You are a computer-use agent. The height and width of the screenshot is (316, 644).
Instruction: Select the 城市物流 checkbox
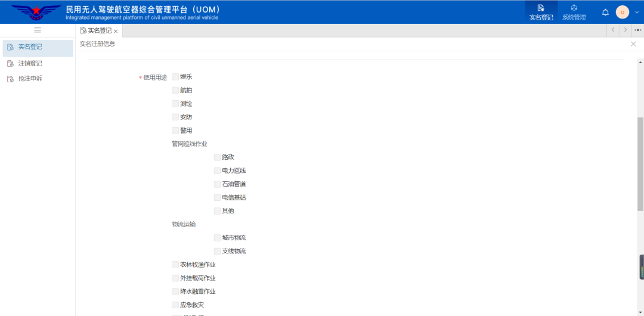(218, 238)
